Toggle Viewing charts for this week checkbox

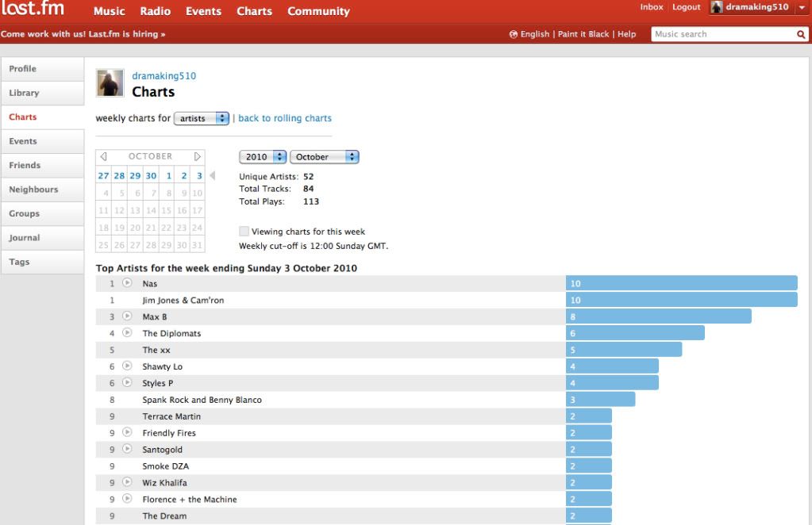tap(244, 232)
